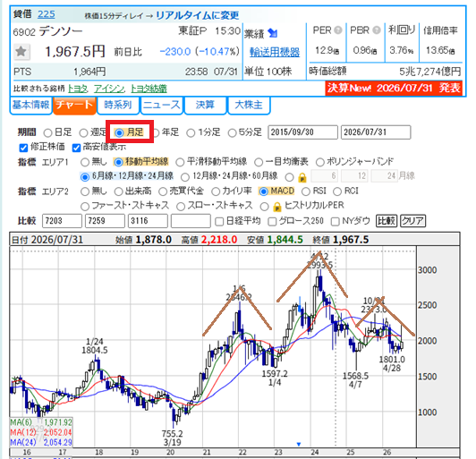This screenshot has width=476, height=459.
Task: Select 1分足 period radio button
Action: click(x=191, y=132)
